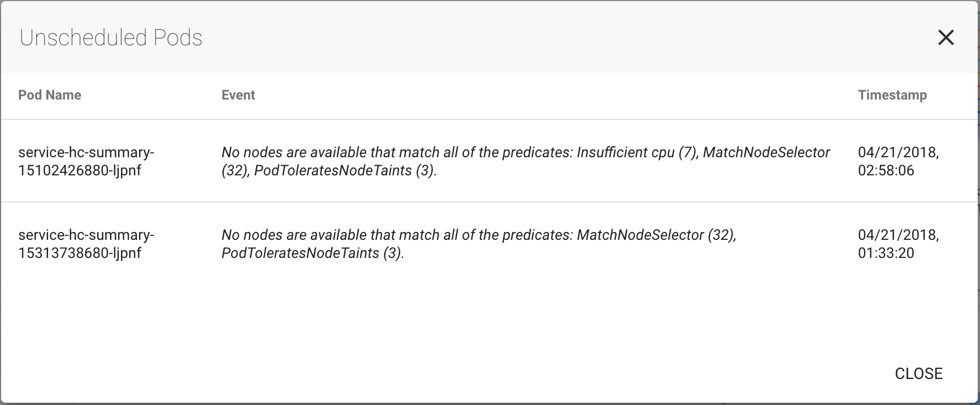This screenshot has width=980, height=405.
Task: Click 'MatchNodeSelector (32)' in the second pod's event
Action: pos(656,235)
